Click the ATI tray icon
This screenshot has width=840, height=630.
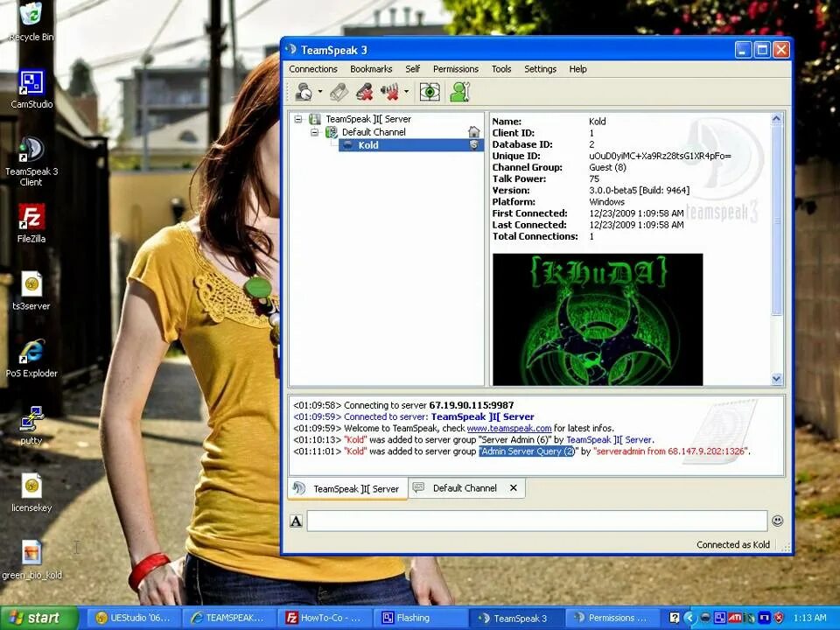734,619
